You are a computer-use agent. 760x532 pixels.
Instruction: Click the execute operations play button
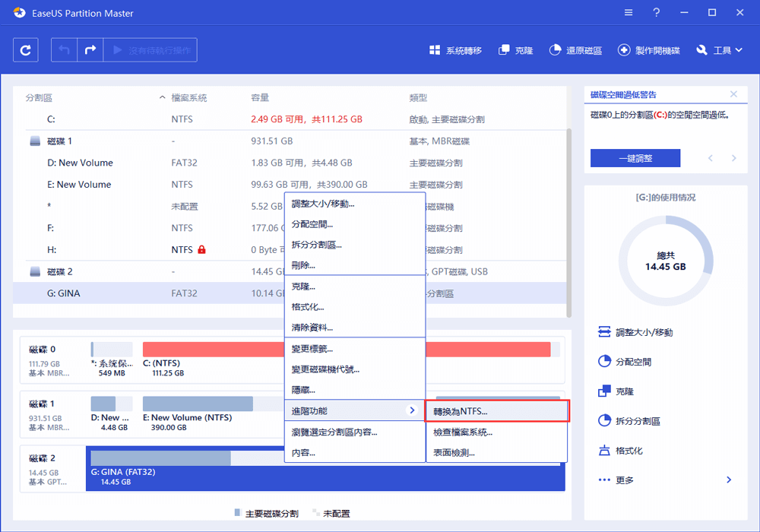tap(150, 50)
